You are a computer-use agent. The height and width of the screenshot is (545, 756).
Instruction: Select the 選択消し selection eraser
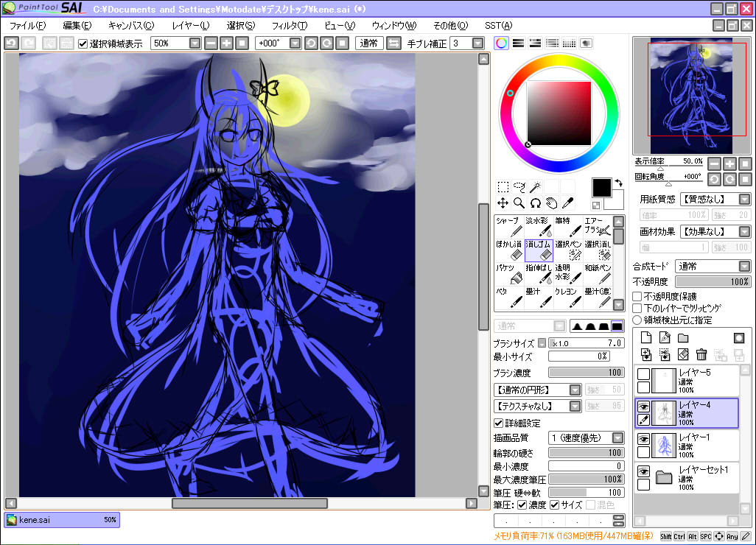pos(598,250)
